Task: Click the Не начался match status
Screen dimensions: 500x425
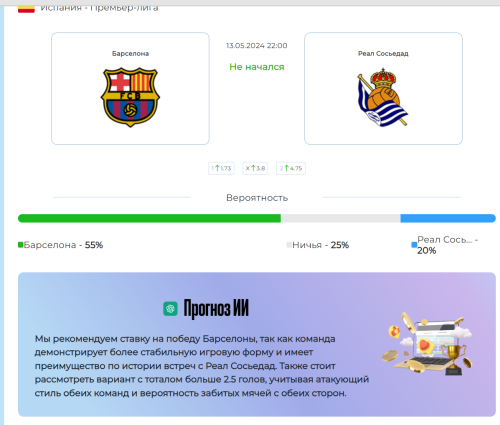Action: coord(257,67)
